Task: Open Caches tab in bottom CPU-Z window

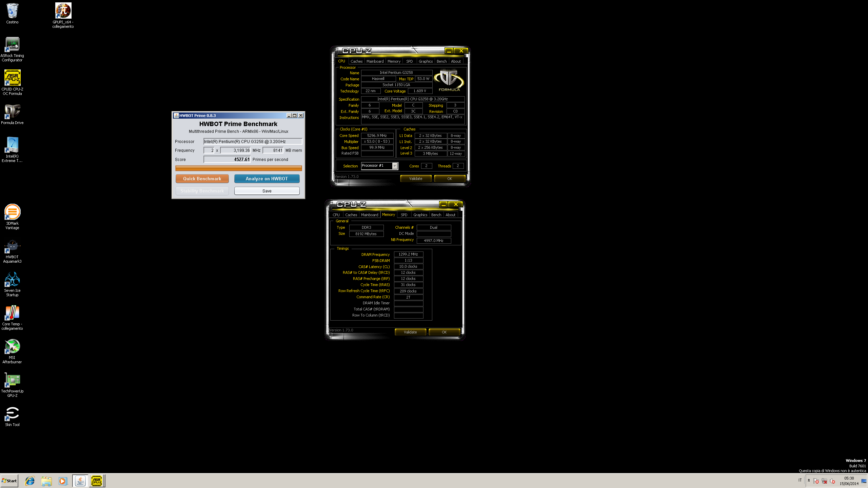Action: click(x=351, y=215)
